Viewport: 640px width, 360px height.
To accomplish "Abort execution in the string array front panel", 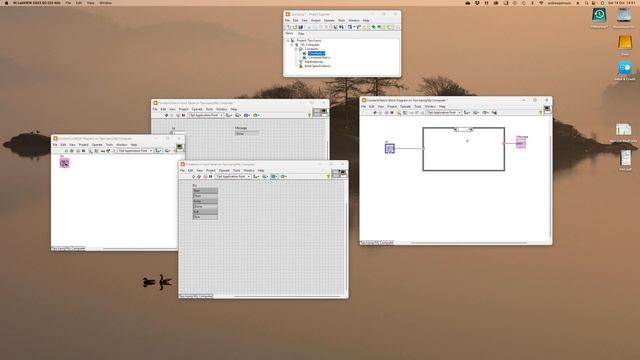I will (205, 177).
